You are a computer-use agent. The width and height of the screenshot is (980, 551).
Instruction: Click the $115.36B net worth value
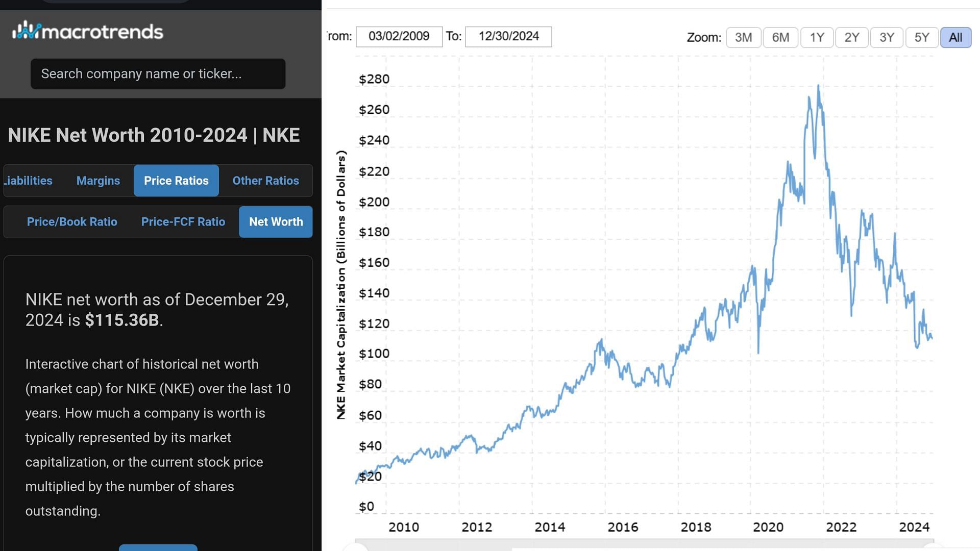tap(122, 320)
